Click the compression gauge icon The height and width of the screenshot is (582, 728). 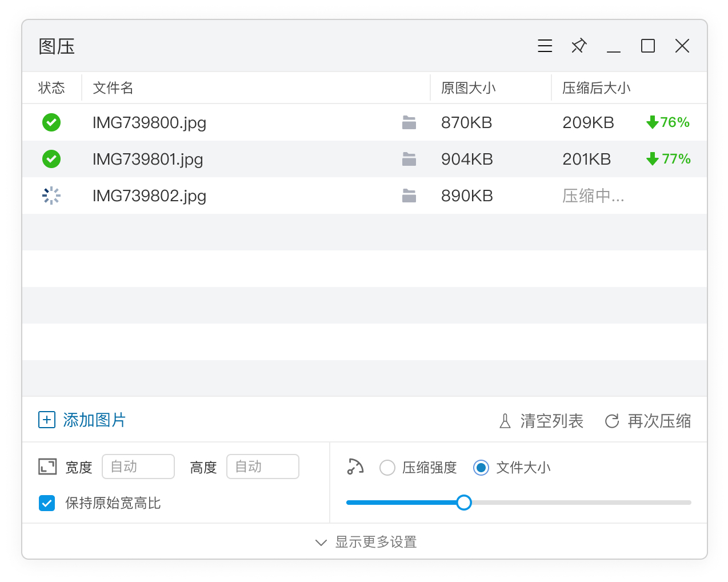point(355,467)
